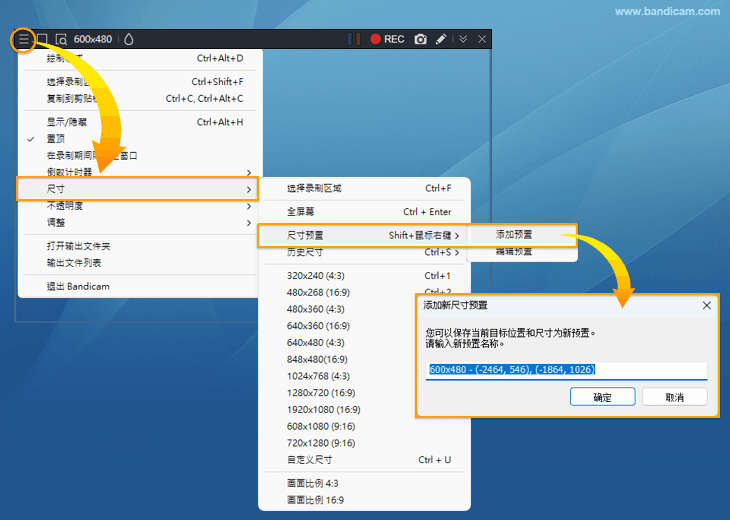730x520 pixels.
Task: Select the 320x240 (4:3) size
Action: [365, 276]
